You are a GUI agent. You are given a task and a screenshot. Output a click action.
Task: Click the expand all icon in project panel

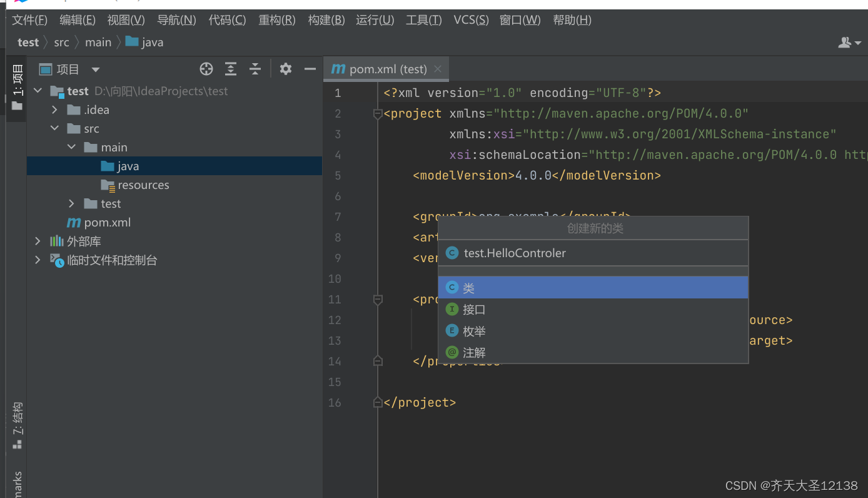[x=231, y=69]
